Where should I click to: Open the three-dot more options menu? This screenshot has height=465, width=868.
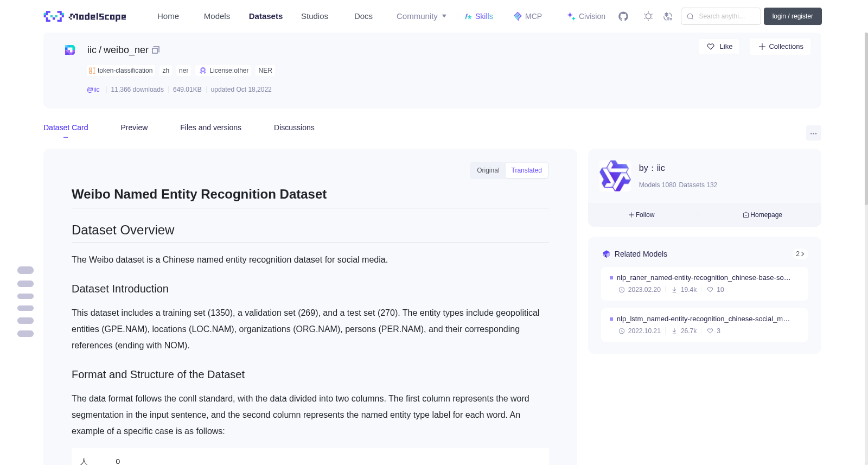tap(813, 133)
